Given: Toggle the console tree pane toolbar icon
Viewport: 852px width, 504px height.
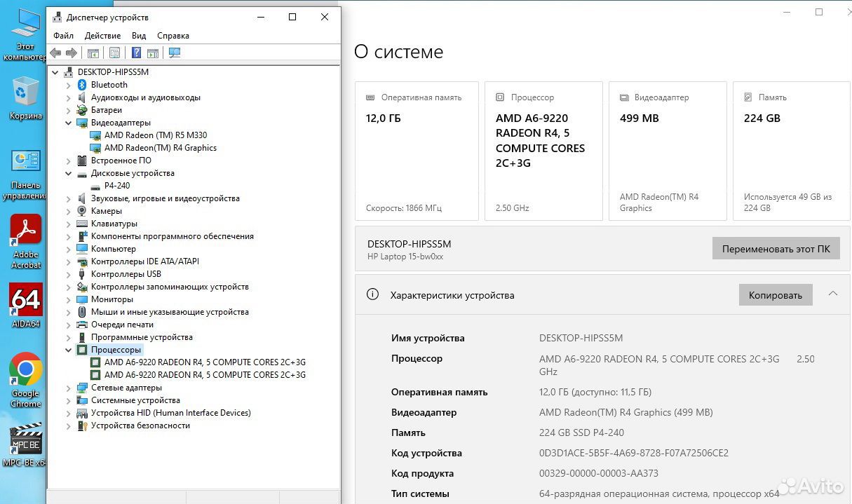Looking at the screenshot, I should click(x=93, y=53).
